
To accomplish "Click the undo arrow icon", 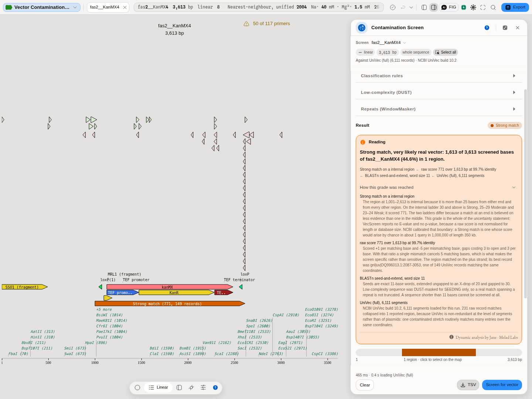I will click(403, 7).
